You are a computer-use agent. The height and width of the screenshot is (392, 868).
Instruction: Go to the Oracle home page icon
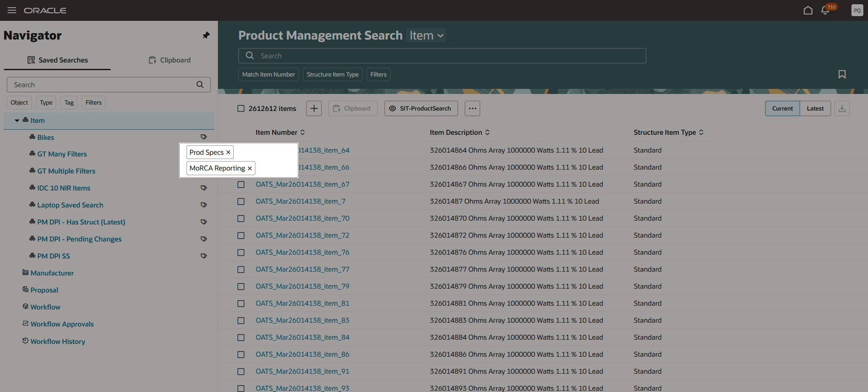[808, 10]
